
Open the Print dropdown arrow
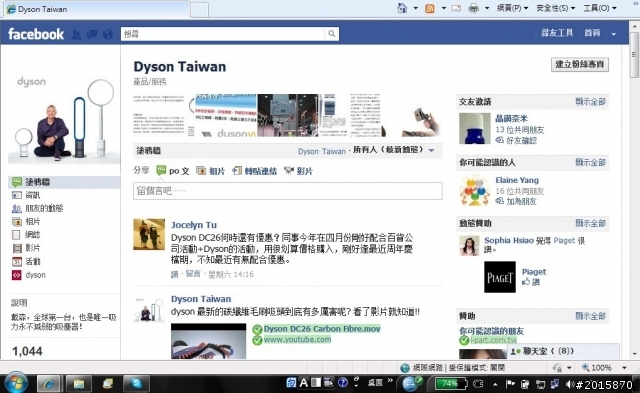[x=487, y=8]
